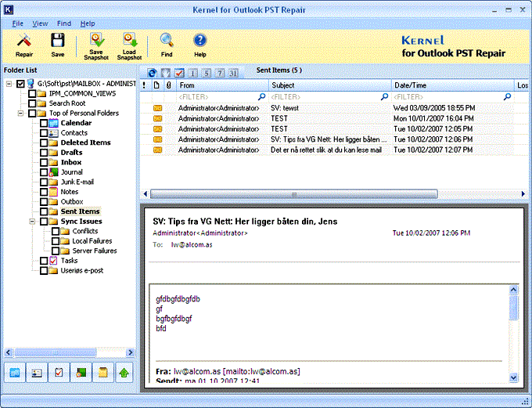Sort by the Date/Time column header
This screenshot has height=408, width=532.
(453, 85)
